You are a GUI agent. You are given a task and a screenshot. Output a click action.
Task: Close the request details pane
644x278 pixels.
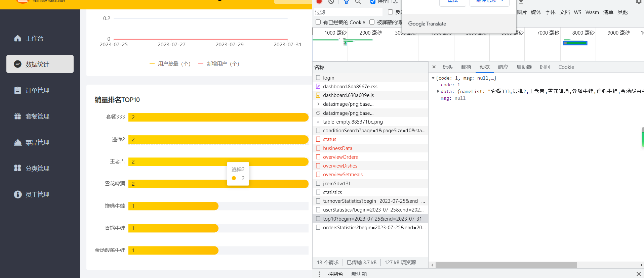click(x=434, y=67)
